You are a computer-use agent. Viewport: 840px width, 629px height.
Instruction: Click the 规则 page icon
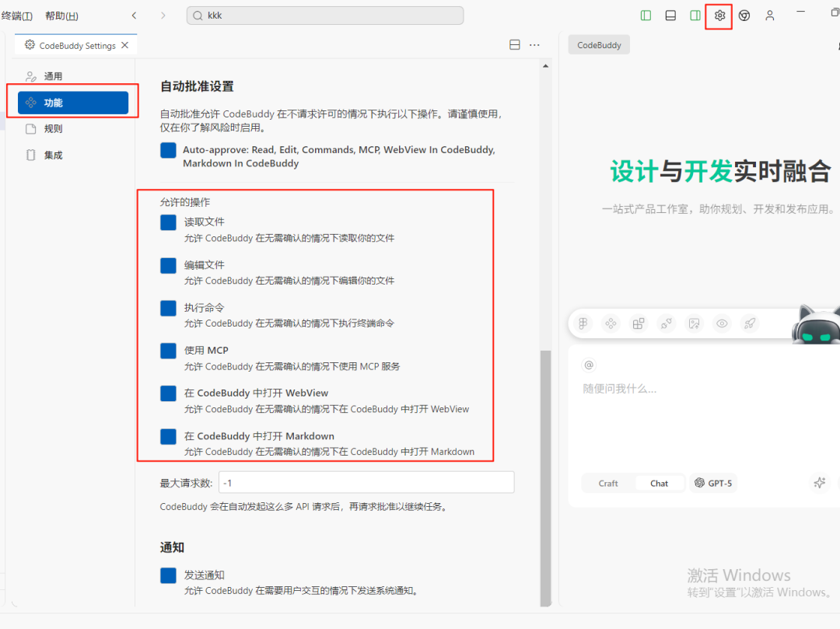(x=30, y=128)
